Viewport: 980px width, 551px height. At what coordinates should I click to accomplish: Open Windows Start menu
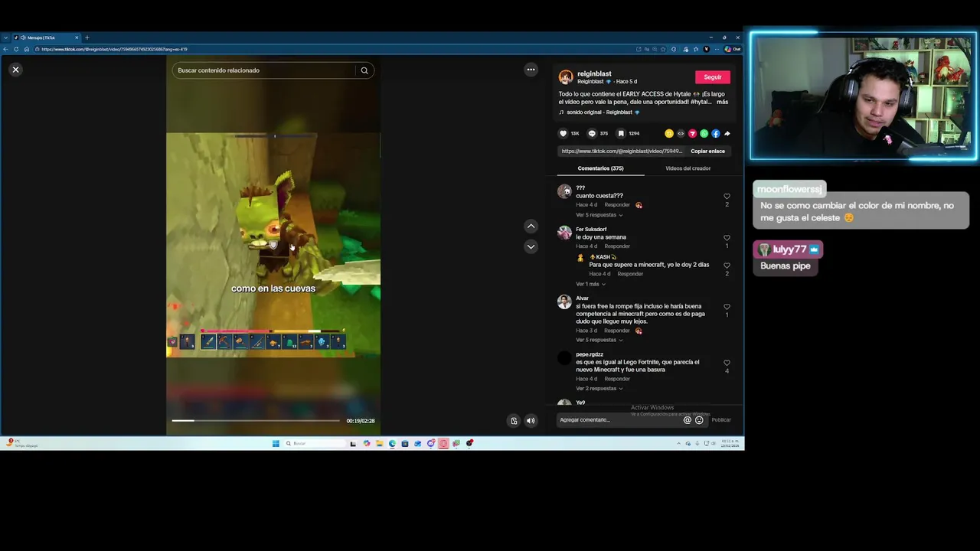point(276,443)
